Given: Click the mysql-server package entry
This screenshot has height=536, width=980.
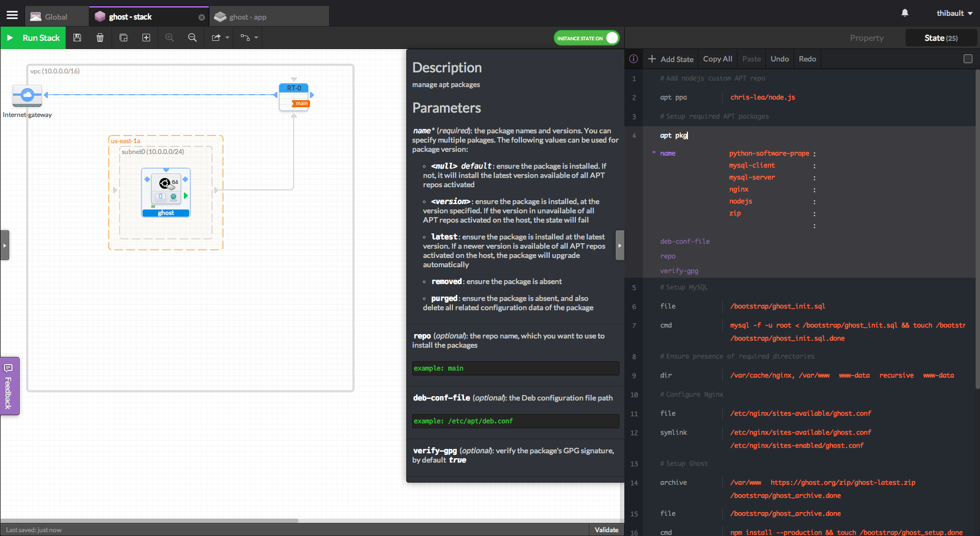Looking at the screenshot, I should pyautogui.click(x=752, y=177).
